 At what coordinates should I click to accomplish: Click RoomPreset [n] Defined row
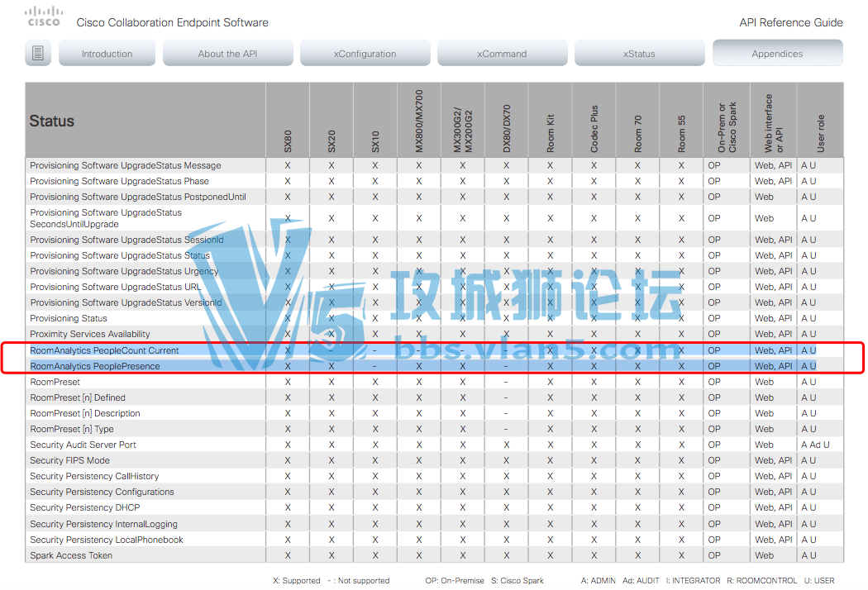coord(435,397)
